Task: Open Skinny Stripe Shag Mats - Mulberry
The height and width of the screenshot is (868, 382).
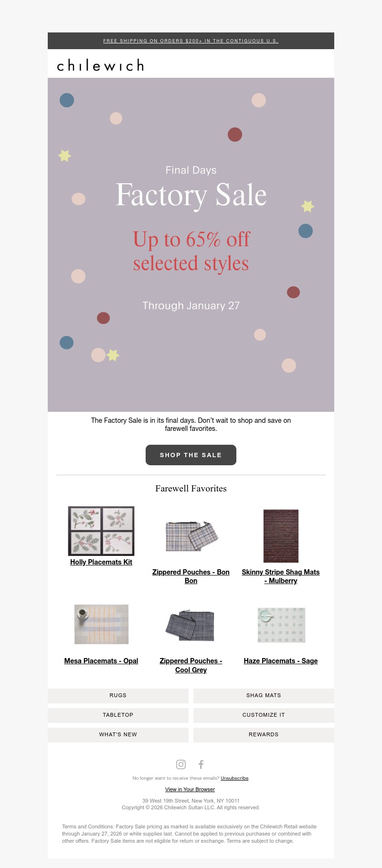Action: (x=280, y=576)
